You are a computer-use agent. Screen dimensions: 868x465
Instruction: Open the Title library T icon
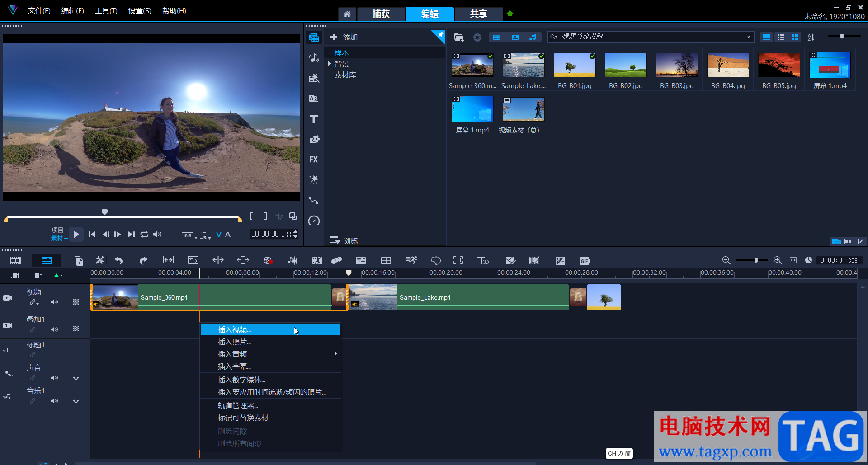tap(313, 119)
